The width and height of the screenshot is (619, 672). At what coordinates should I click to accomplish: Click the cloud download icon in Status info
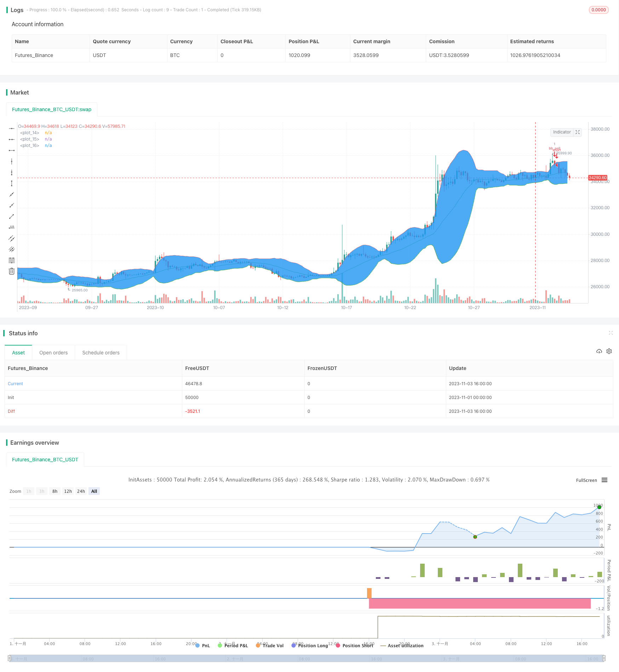(x=599, y=351)
